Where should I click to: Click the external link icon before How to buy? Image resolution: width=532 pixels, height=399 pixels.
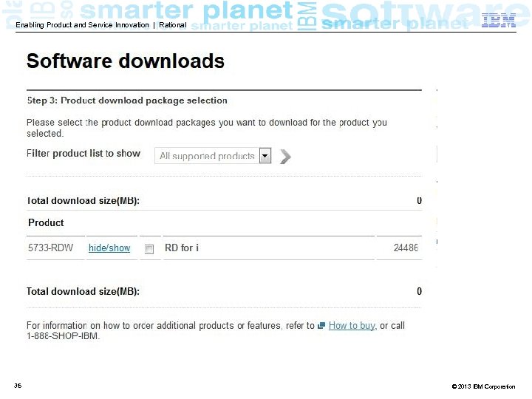pyautogui.click(x=321, y=326)
